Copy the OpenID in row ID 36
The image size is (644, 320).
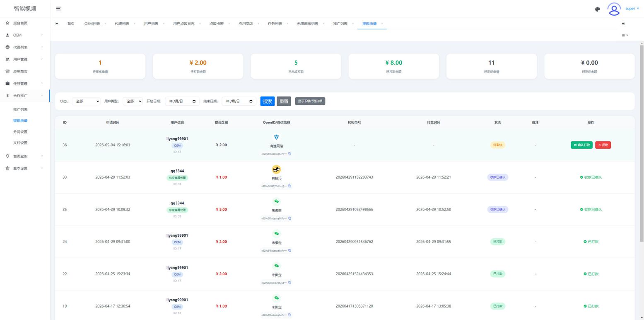tap(289, 154)
